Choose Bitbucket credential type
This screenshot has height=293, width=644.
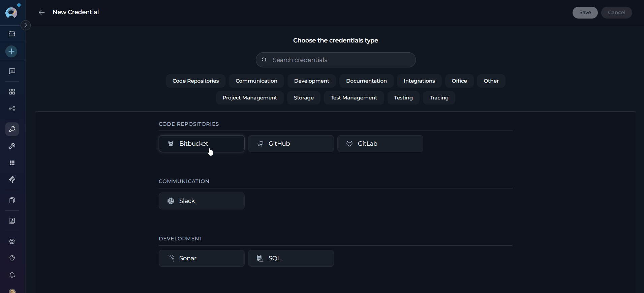click(x=202, y=144)
